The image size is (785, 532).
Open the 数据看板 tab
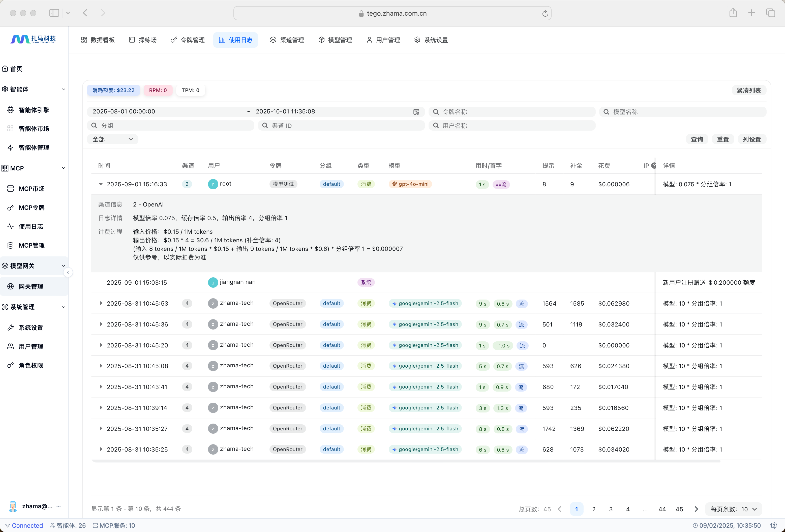point(98,40)
